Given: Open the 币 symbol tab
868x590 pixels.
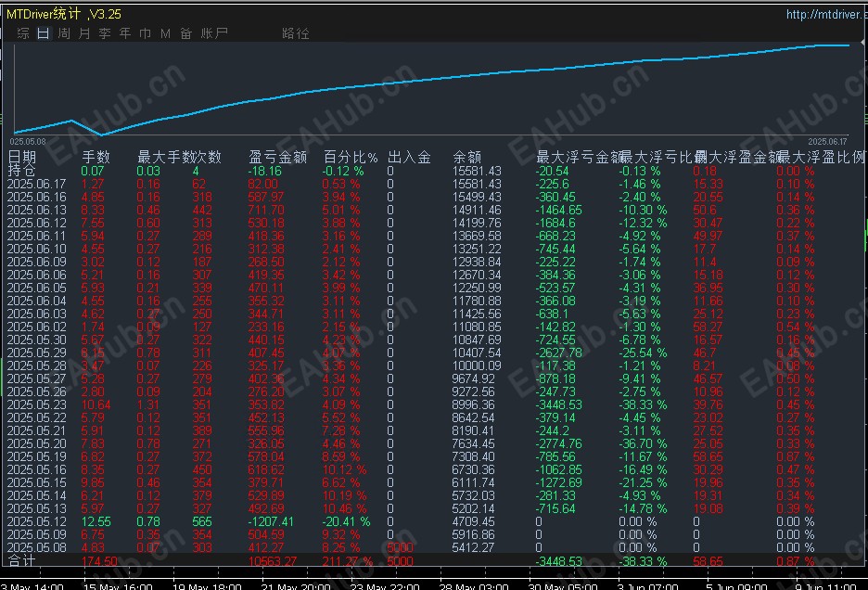Looking at the screenshot, I should (145, 33).
